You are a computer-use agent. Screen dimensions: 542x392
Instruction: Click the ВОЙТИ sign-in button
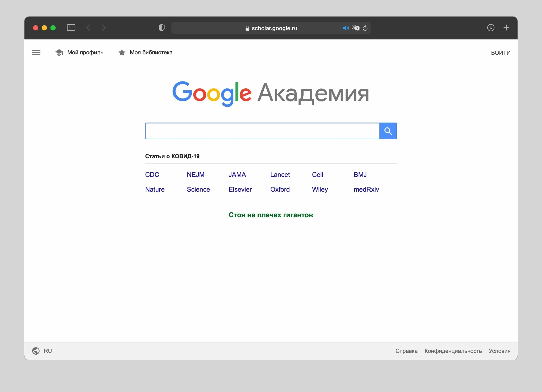pos(501,53)
